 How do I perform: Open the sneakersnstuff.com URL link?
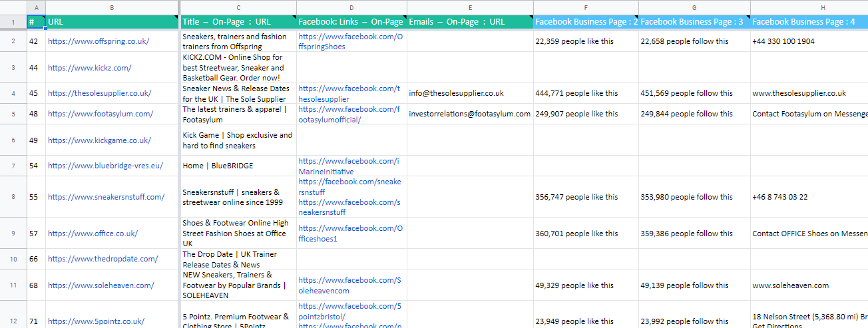[106, 197]
